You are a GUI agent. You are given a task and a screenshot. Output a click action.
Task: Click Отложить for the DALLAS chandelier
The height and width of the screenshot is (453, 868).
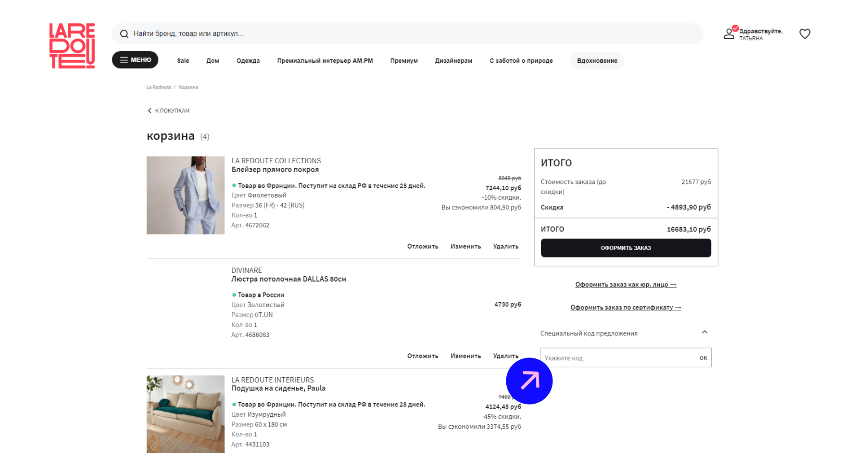tap(423, 356)
